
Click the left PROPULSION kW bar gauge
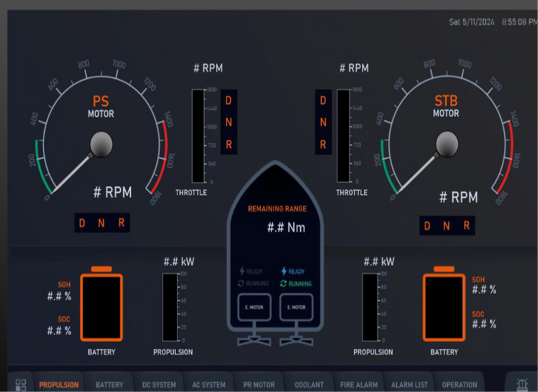pyautogui.click(x=170, y=307)
